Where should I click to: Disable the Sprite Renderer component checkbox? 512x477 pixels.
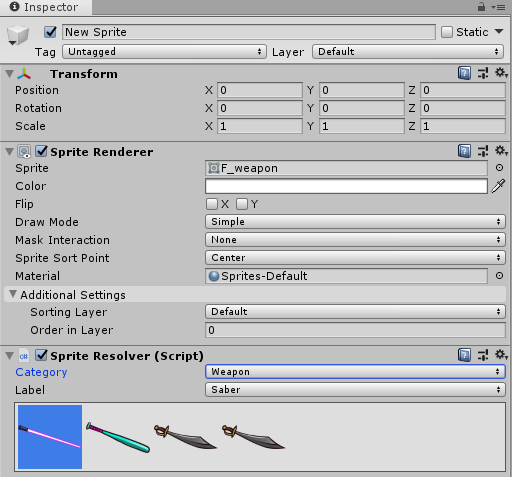[x=42, y=151]
